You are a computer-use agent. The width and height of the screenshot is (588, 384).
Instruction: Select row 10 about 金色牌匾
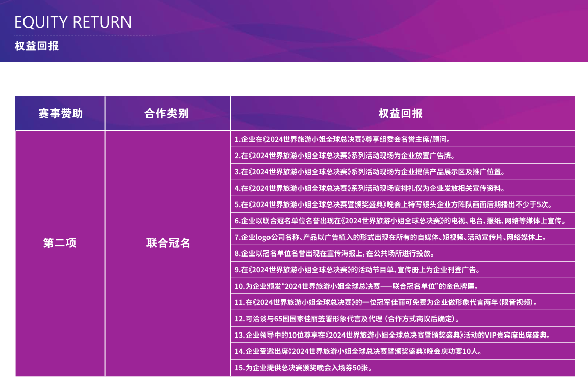point(403,286)
